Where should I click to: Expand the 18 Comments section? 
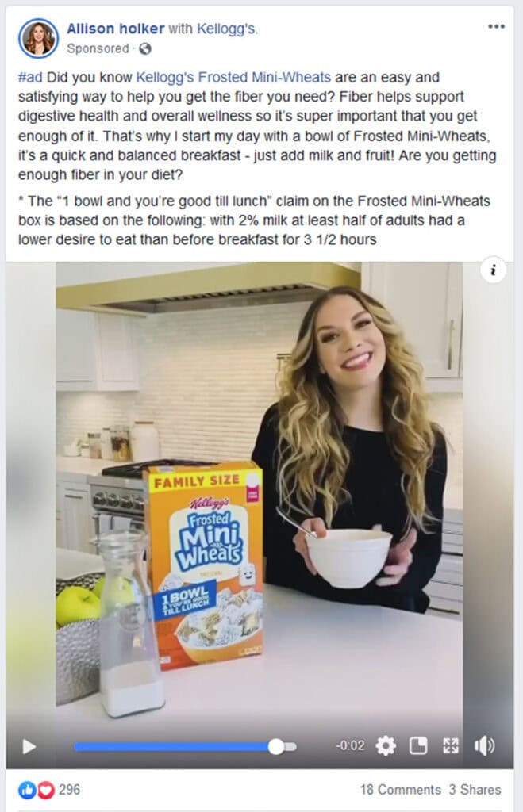point(401,790)
